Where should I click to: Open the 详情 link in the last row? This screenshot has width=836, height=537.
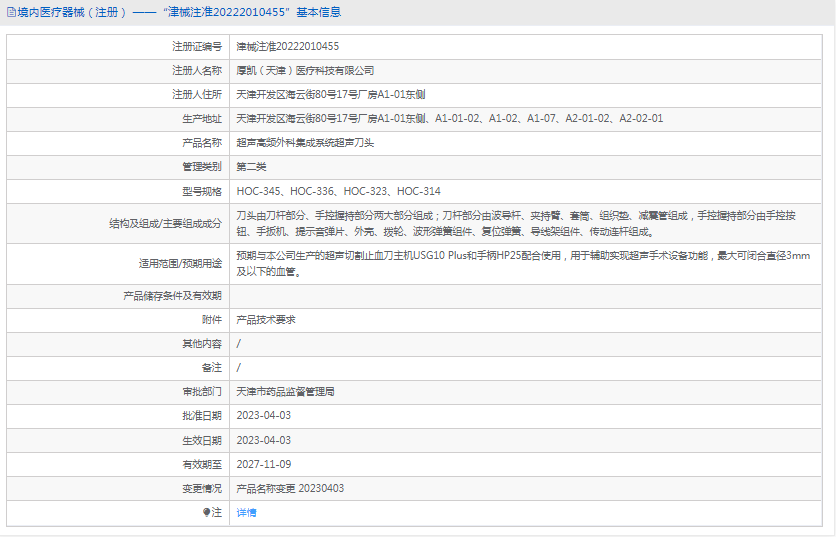tap(246, 512)
